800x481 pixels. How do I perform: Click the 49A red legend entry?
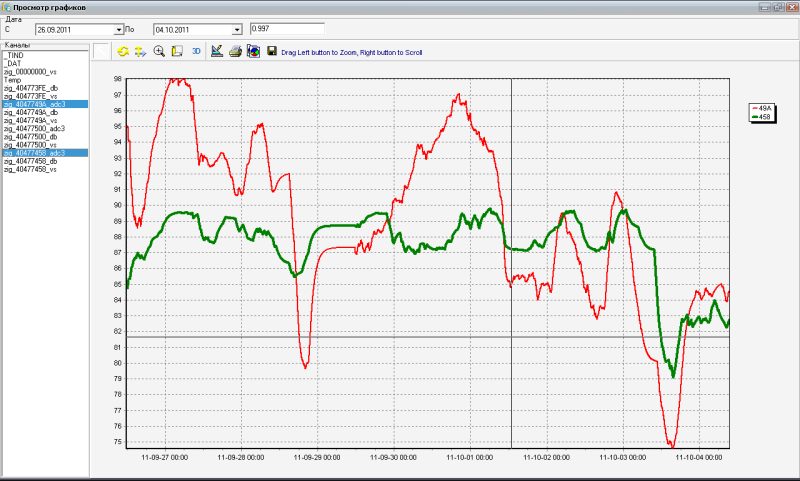click(x=762, y=109)
